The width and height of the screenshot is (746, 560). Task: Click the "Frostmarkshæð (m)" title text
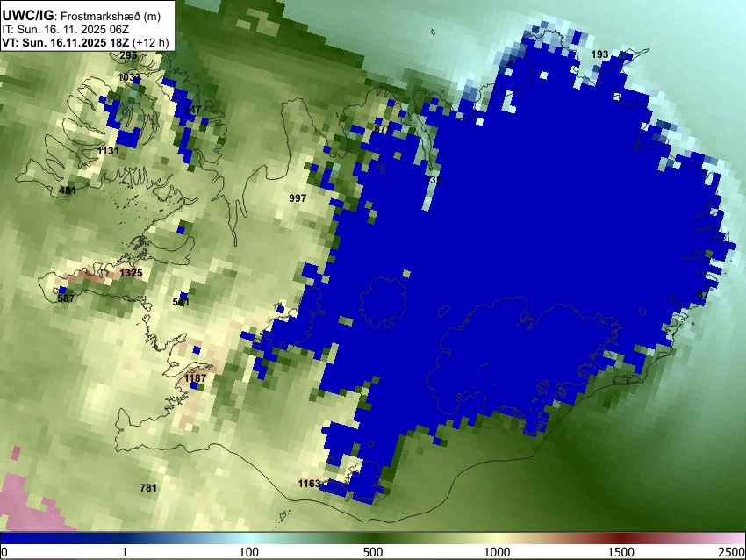point(111,16)
